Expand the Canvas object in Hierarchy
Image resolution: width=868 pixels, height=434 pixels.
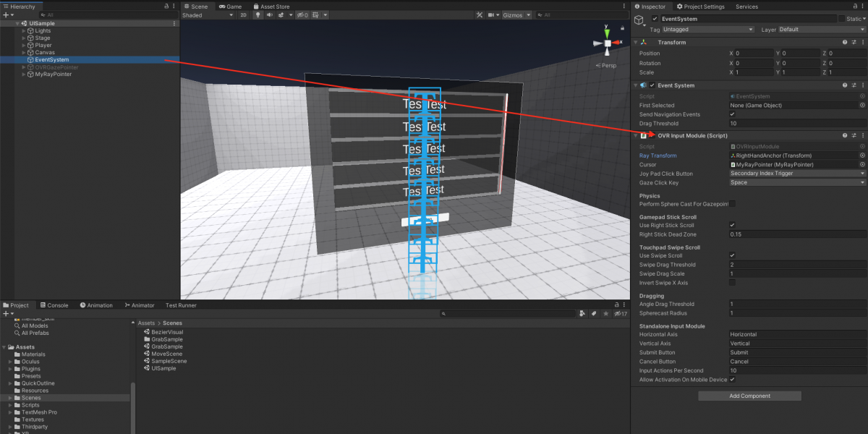pyautogui.click(x=24, y=53)
